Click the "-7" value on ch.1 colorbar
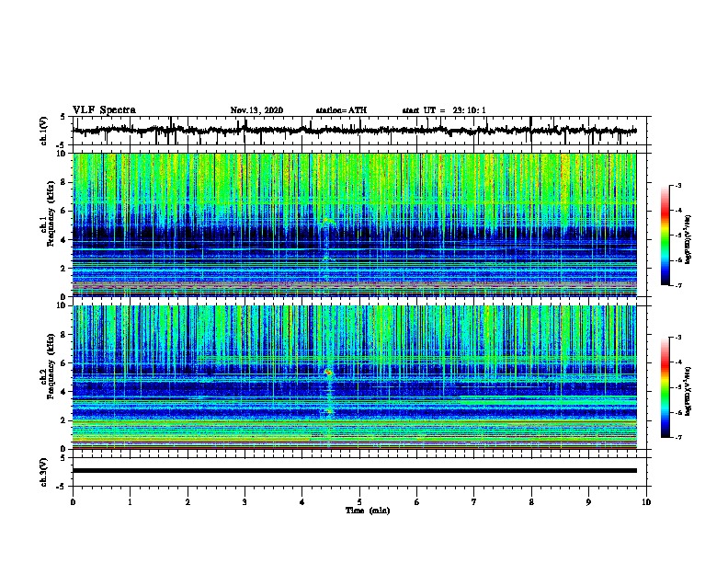The image size is (728, 563). (677, 285)
